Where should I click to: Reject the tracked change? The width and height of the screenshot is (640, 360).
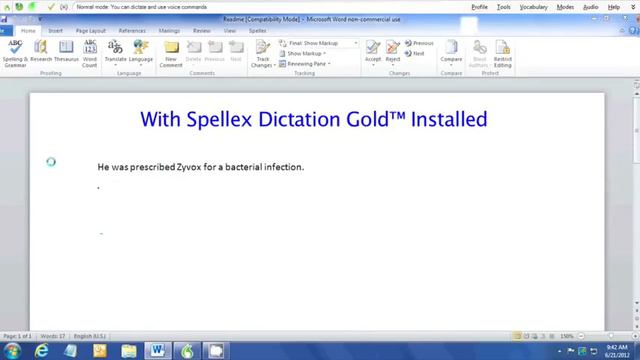pyautogui.click(x=393, y=50)
